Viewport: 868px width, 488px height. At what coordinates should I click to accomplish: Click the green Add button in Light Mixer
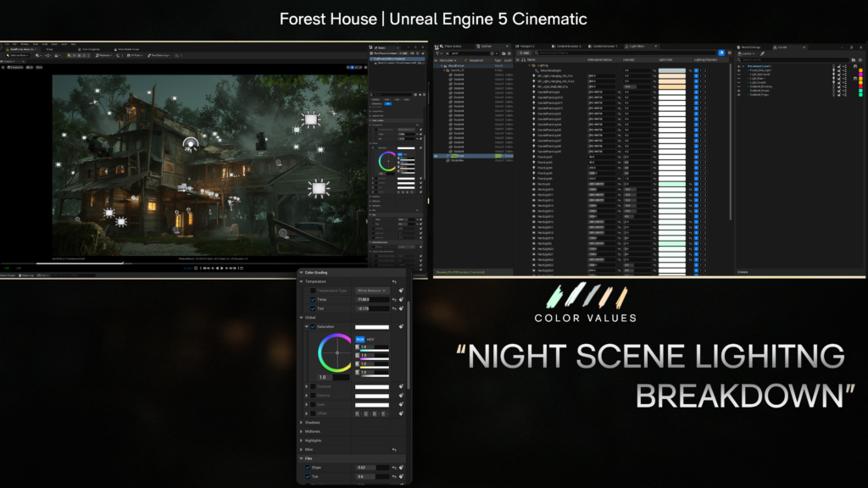(524, 53)
